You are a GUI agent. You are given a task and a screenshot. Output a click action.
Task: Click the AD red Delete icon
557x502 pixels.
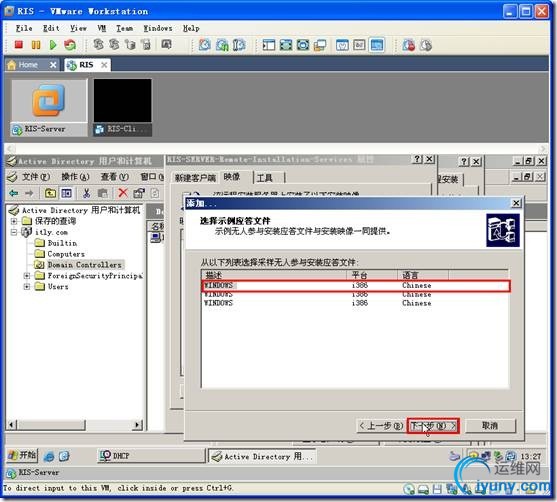click(123, 193)
